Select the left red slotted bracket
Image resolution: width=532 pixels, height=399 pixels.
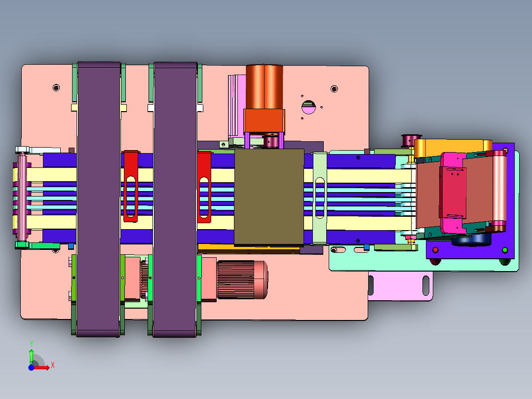click(131, 186)
